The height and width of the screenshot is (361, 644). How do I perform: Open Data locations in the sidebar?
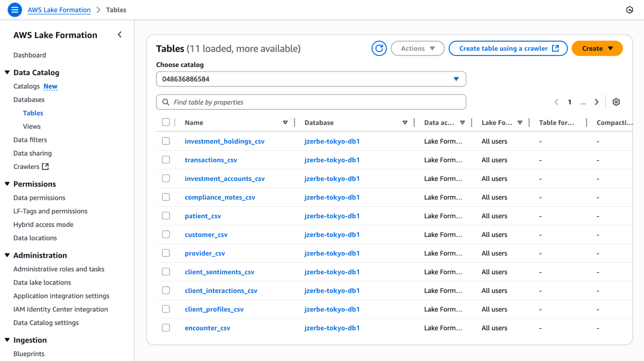click(35, 238)
